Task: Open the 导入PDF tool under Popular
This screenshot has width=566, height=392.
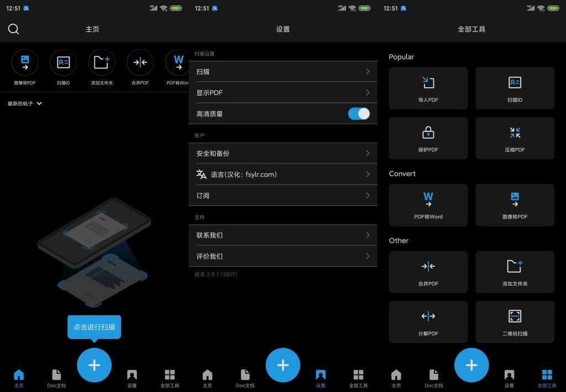Action: pyautogui.click(x=428, y=88)
